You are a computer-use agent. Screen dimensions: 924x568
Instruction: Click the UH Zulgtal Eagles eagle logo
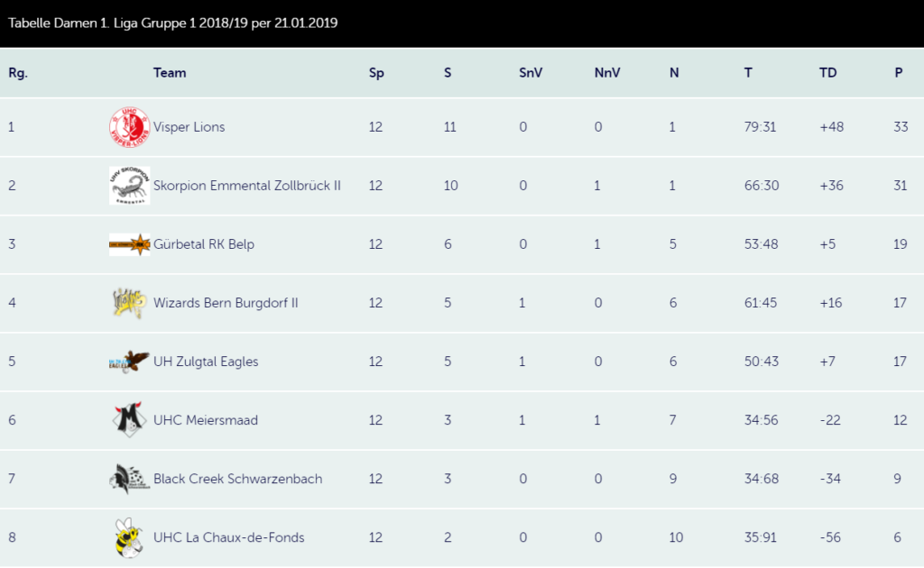click(x=130, y=362)
